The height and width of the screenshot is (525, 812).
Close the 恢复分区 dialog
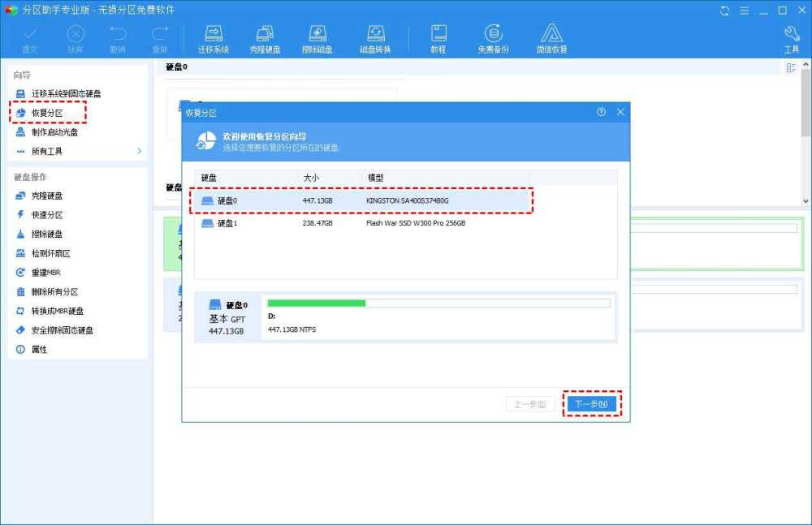point(620,112)
